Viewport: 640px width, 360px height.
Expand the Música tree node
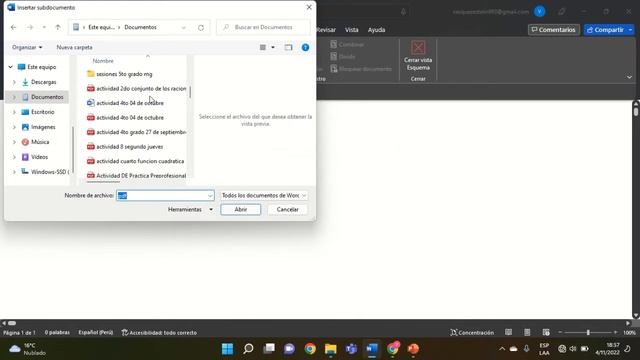(x=14, y=142)
